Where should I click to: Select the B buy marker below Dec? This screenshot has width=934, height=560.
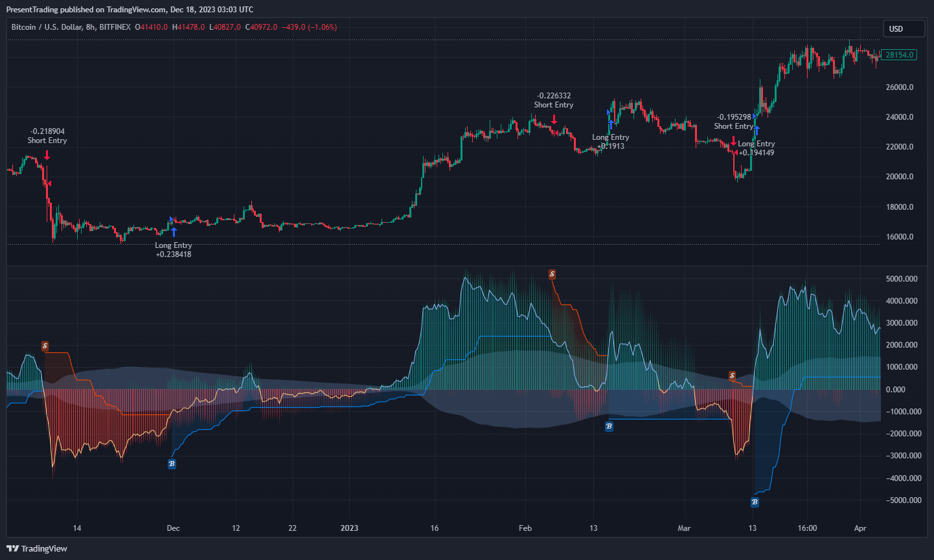[172, 464]
